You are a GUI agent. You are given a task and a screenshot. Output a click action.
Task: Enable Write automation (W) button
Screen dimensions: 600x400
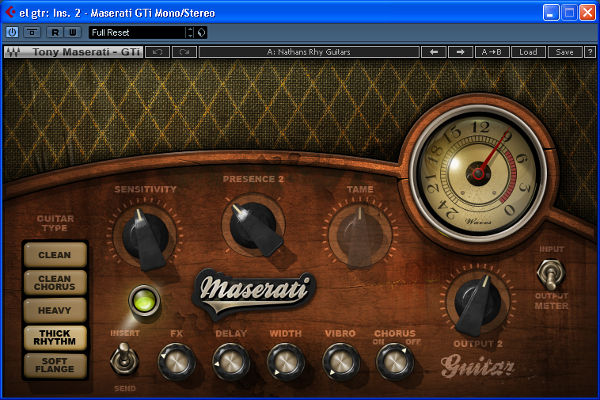73,32
